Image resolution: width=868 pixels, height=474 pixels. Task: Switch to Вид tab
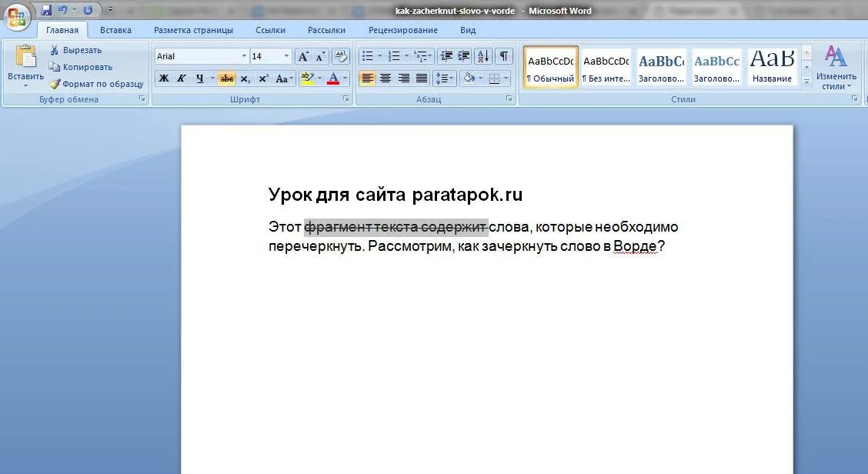tap(468, 30)
